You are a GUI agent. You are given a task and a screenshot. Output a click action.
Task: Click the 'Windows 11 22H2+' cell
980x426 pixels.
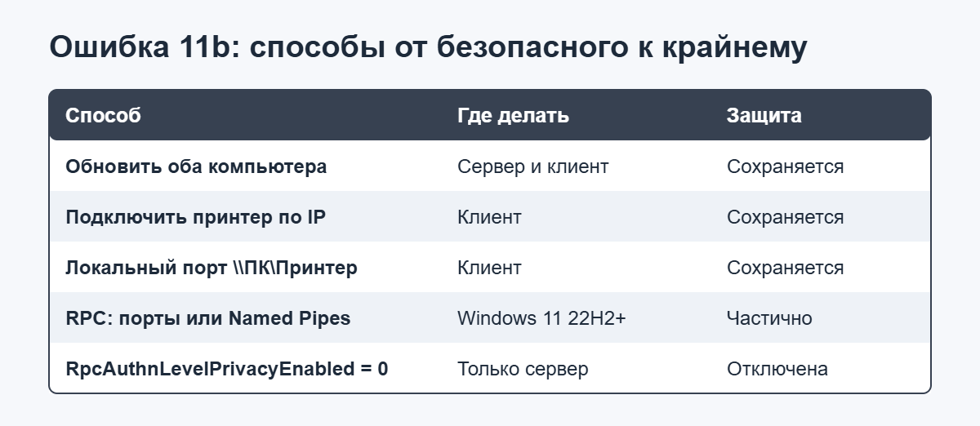click(541, 318)
